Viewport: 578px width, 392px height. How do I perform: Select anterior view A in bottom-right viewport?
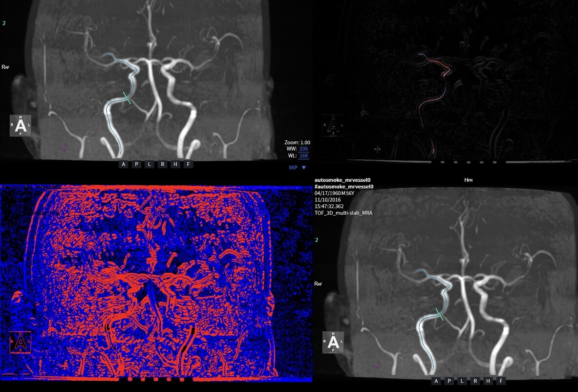click(x=436, y=381)
